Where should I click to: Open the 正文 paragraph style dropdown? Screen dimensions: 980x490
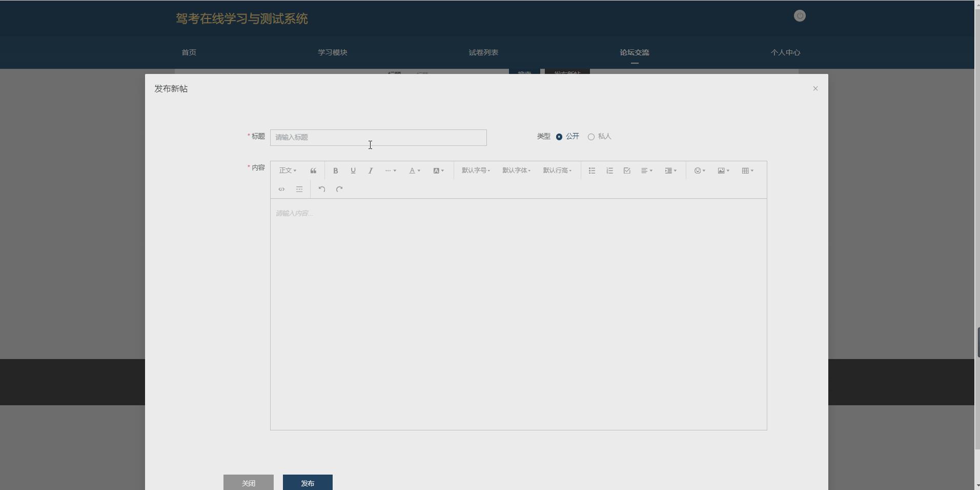pyautogui.click(x=287, y=170)
